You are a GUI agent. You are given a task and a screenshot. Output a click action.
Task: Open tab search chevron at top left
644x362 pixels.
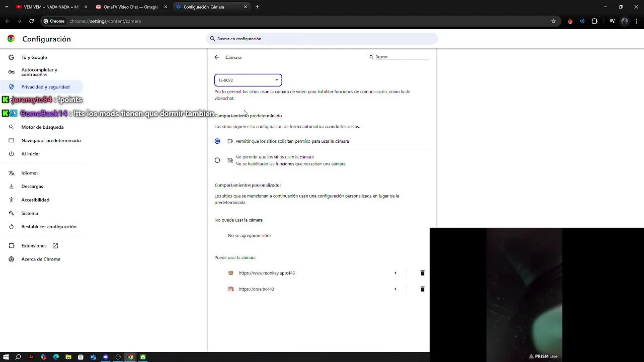click(7, 7)
